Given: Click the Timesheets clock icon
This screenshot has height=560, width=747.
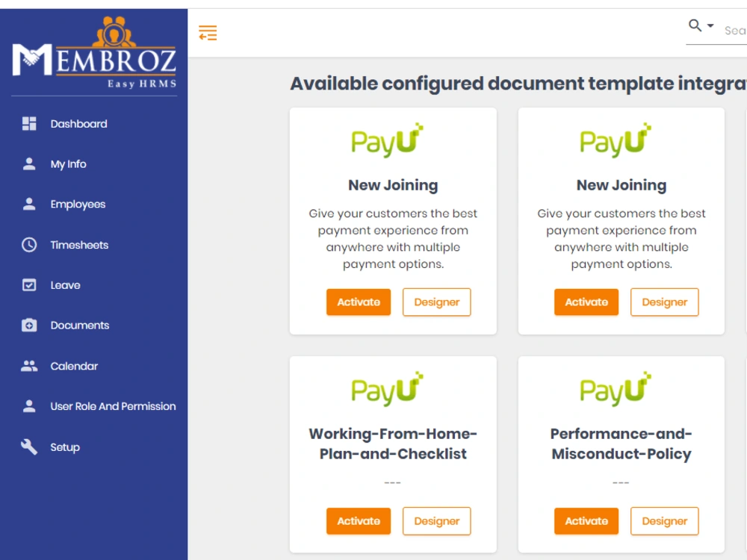Looking at the screenshot, I should [x=29, y=245].
